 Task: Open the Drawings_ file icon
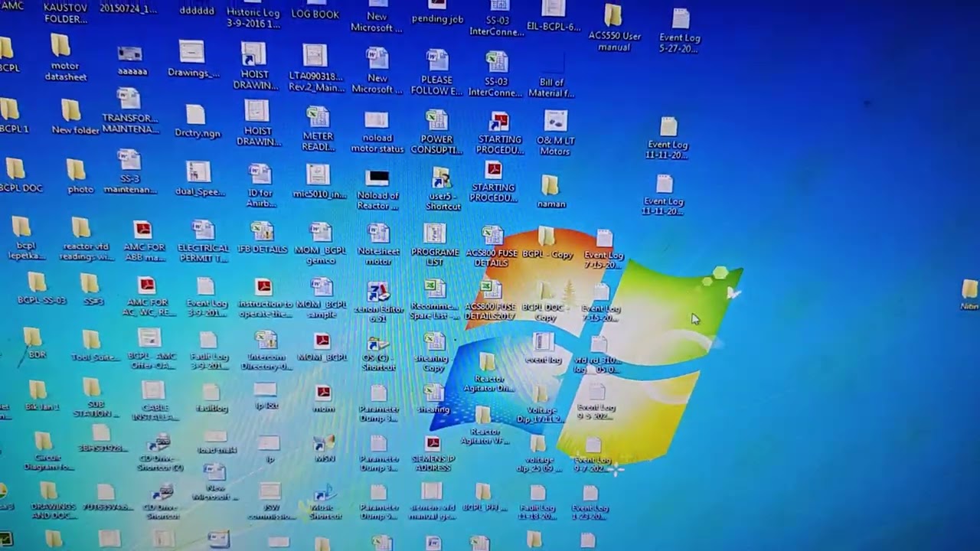193,60
